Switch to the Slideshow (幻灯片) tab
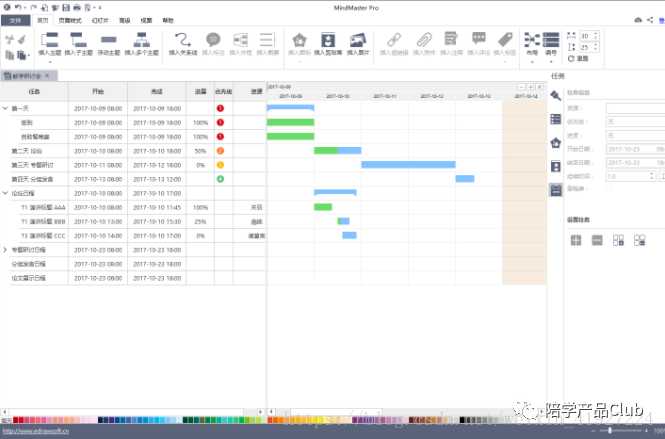 [x=100, y=20]
